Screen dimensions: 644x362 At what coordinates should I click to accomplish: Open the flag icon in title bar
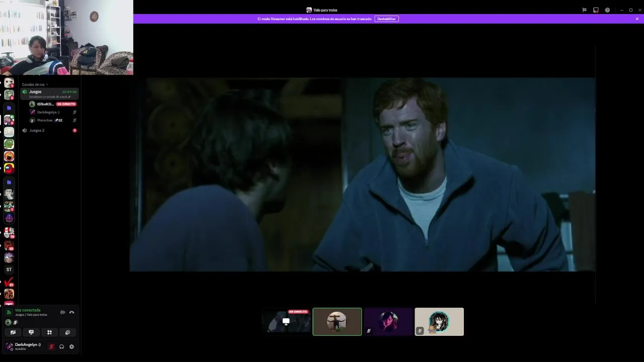point(584,10)
